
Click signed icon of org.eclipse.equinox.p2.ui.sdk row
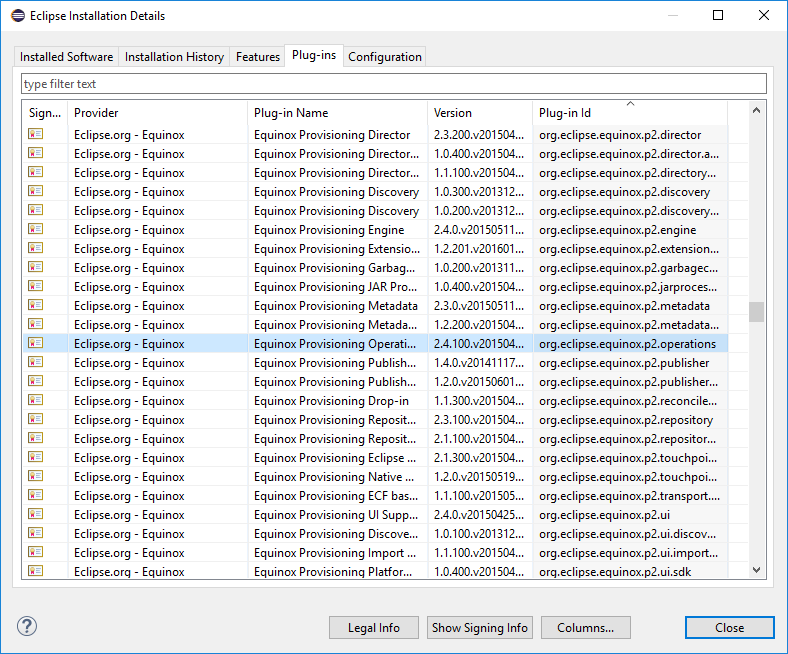[36, 571]
